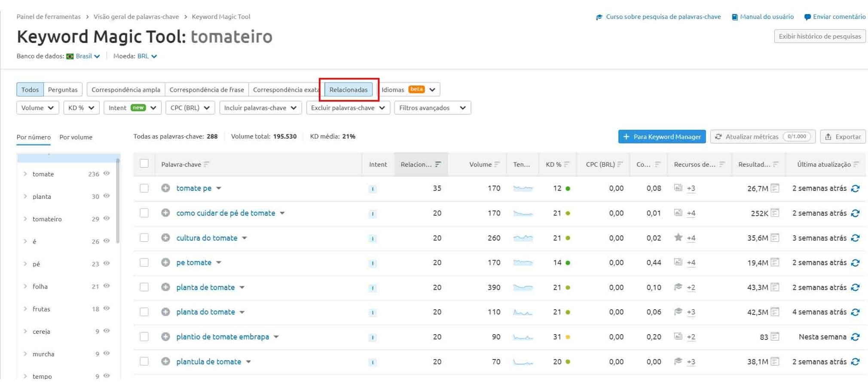
Task: Click sidebar groups scrollbar
Action: point(118,201)
